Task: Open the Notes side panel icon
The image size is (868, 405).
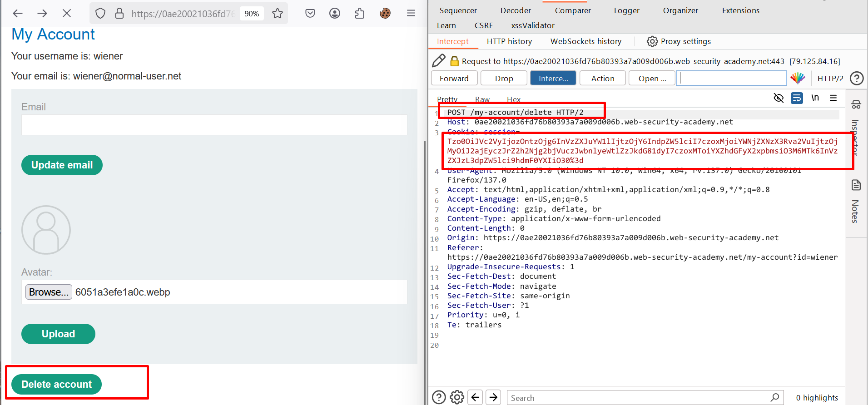Action: [x=856, y=185]
